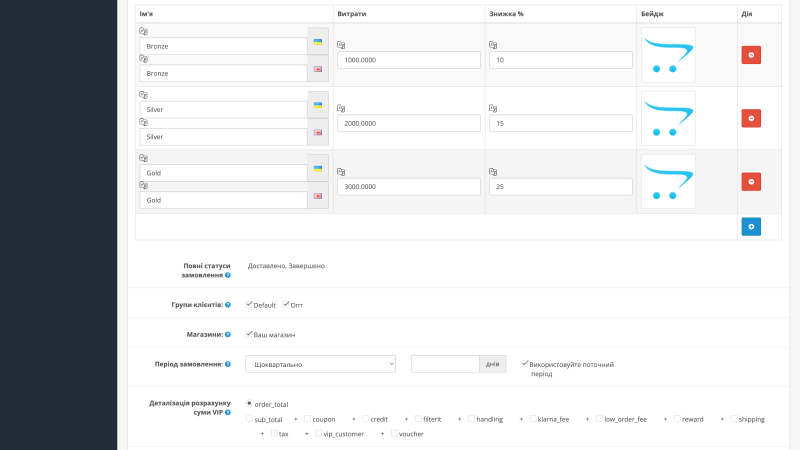
Task: Enable the filterit checkbox
Action: (x=418, y=418)
